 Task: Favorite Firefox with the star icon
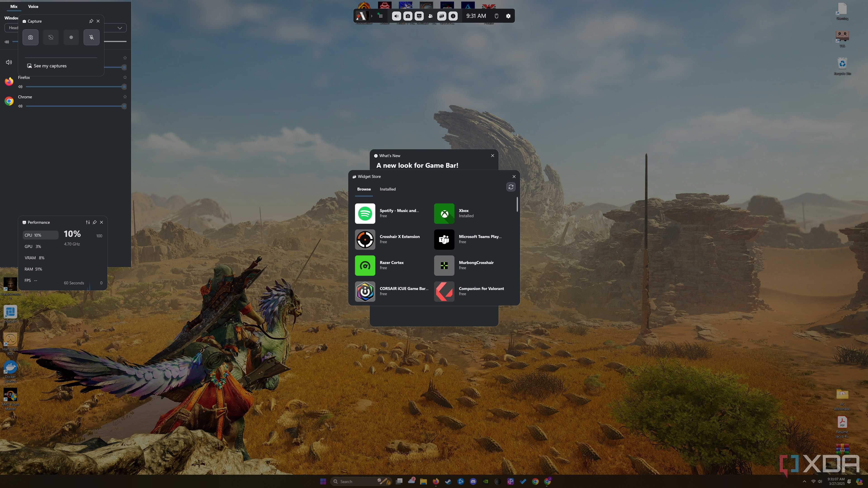[x=125, y=77]
